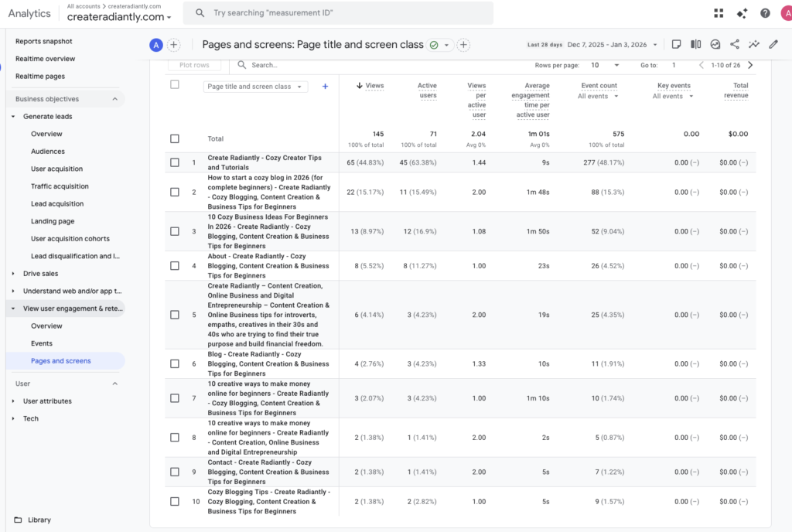Click the annotations note icon
792x532 pixels.
click(x=677, y=45)
